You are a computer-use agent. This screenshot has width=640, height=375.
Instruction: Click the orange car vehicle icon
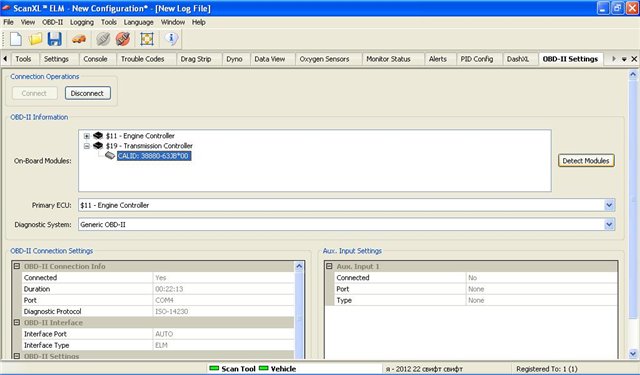tap(79, 39)
